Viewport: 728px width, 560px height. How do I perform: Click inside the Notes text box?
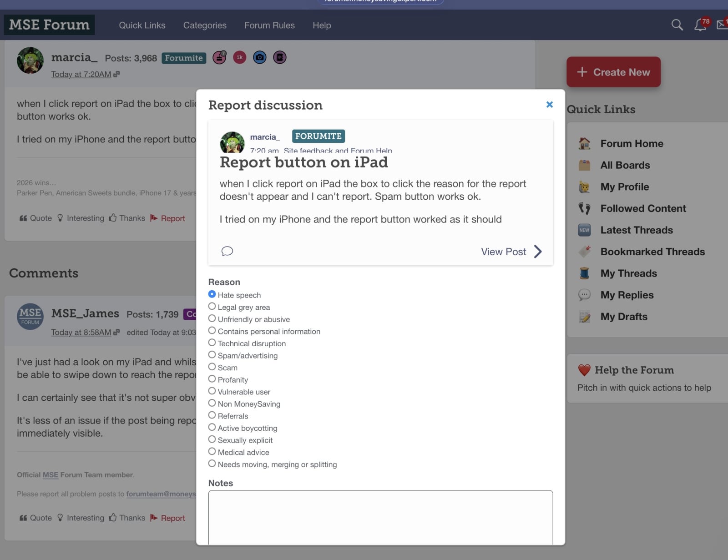click(x=380, y=516)
